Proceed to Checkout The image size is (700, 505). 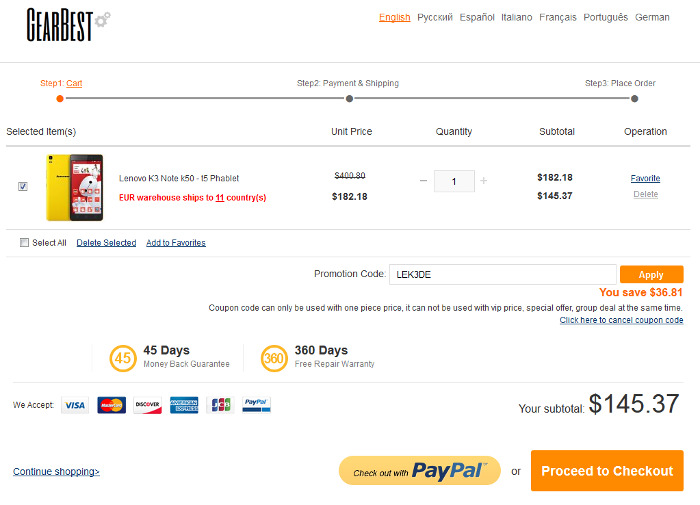[x=607, y=471]
